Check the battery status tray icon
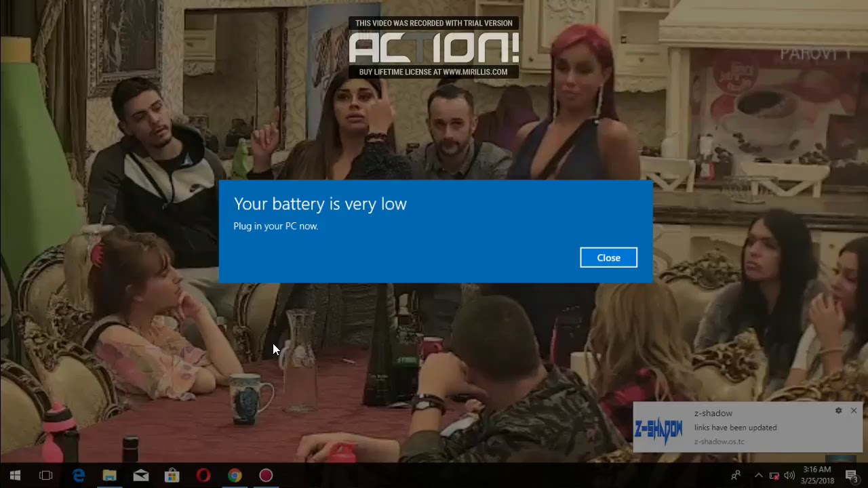 point(774,475)
